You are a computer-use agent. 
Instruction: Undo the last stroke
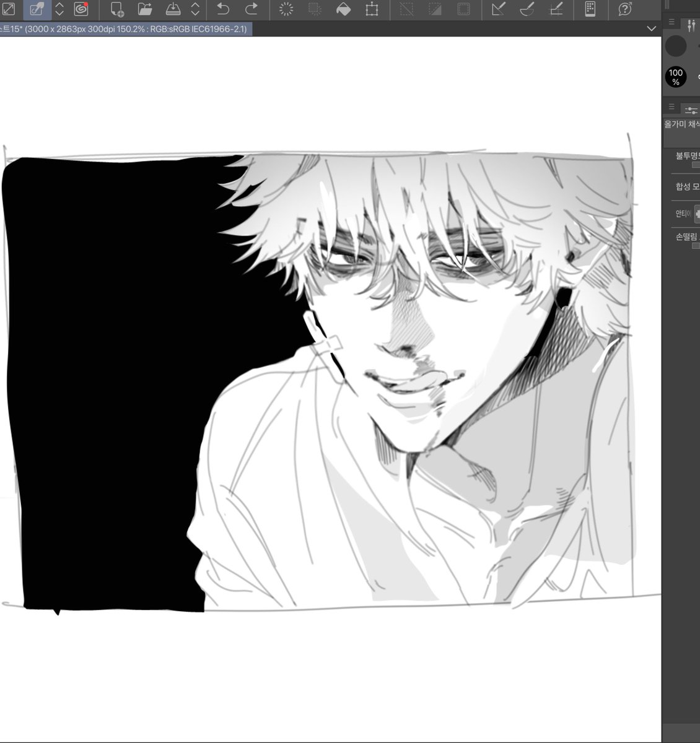coord(223,9)
